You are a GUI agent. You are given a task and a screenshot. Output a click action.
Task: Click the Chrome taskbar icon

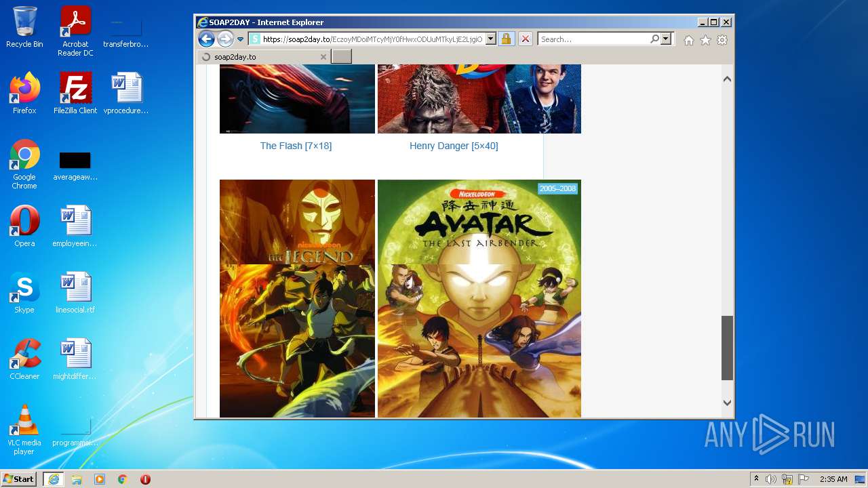coord(123,479)
